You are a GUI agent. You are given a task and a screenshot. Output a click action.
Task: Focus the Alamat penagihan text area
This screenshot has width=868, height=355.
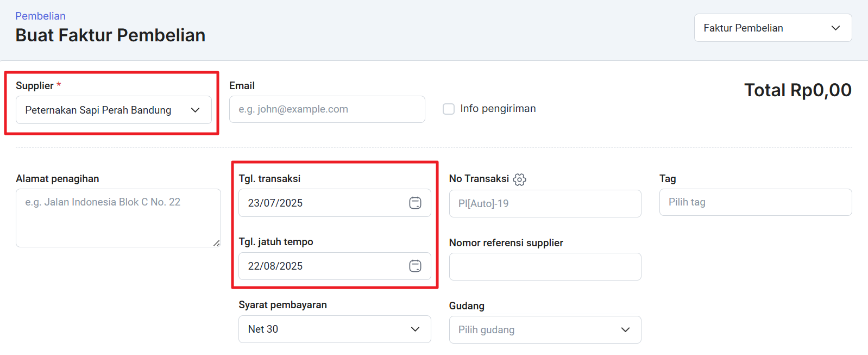click(x=118, y=217)
